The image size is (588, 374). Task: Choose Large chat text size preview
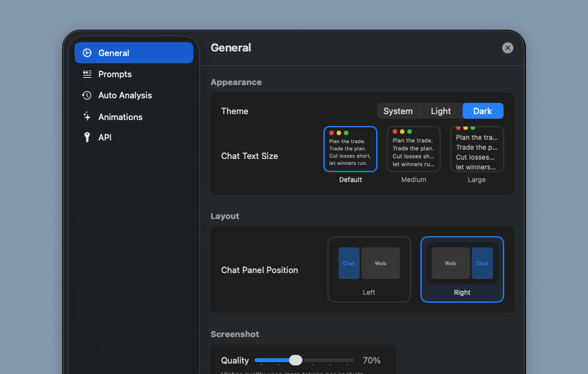click(x=476, y=149)
